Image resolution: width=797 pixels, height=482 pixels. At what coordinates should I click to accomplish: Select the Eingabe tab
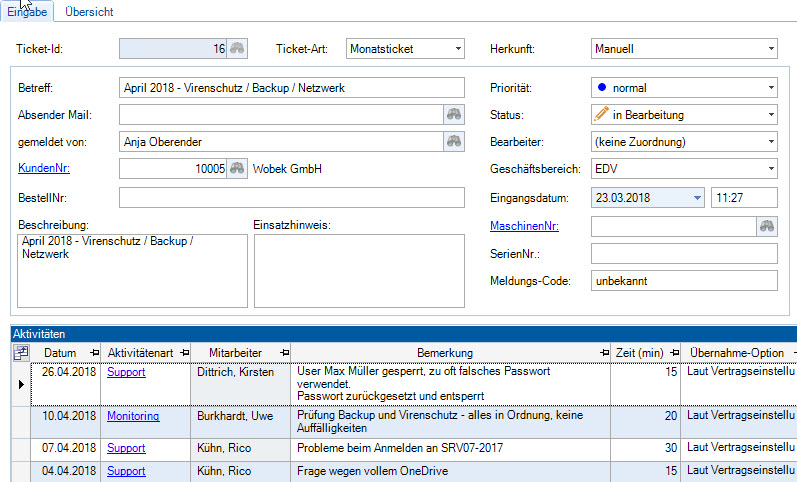28,12
